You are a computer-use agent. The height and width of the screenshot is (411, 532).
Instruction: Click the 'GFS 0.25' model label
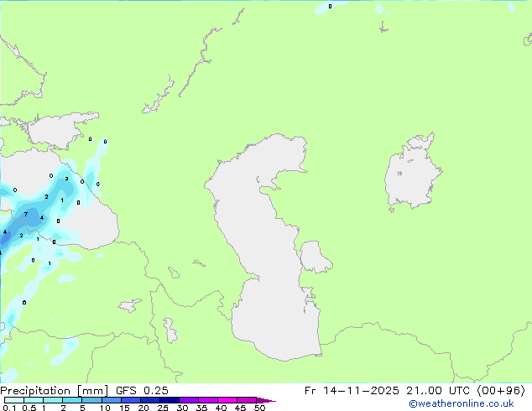pos(142,391)
